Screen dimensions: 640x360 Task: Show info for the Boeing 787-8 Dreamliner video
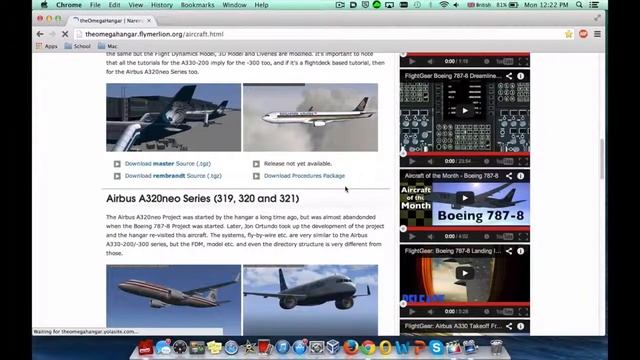point(520,76)
